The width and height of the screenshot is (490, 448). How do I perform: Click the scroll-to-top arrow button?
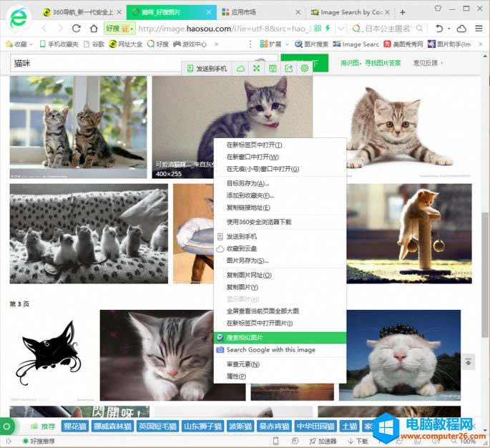(468, 362)
